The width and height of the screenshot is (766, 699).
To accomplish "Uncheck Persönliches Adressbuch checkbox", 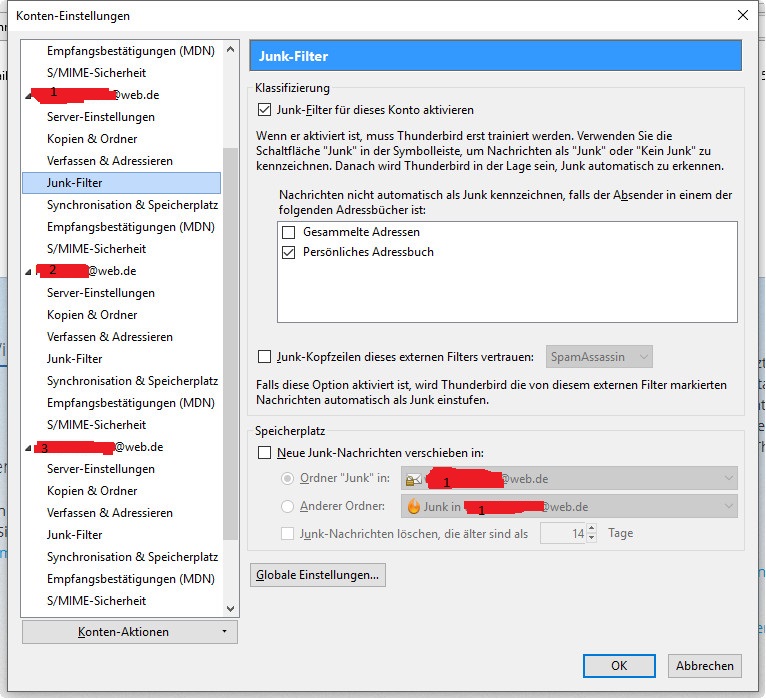I will tap(289, 252).
